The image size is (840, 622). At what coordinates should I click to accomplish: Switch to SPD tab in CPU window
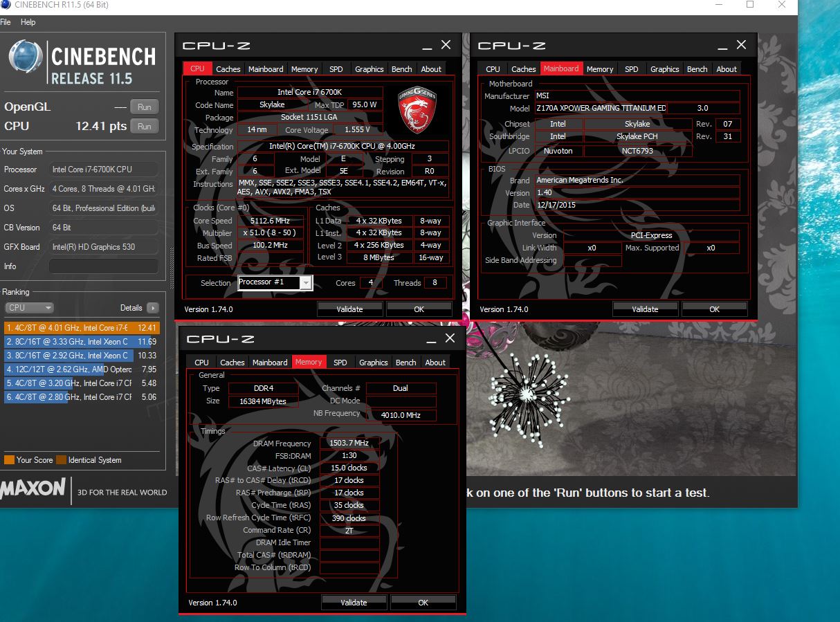pyautogui.click(x=336, y=69)
